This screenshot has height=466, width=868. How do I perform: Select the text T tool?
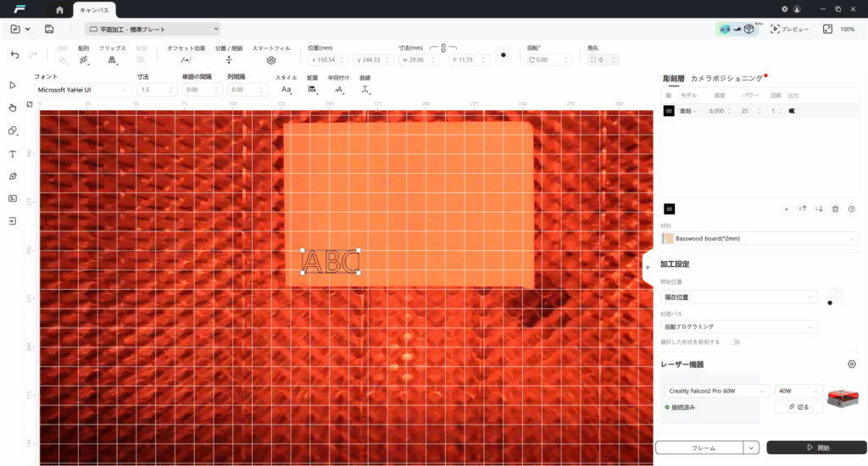pos(13,154)
